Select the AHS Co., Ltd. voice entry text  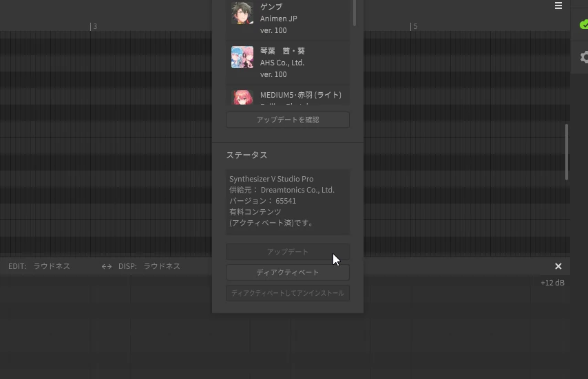pyautogui.click(x=282, y=63)
